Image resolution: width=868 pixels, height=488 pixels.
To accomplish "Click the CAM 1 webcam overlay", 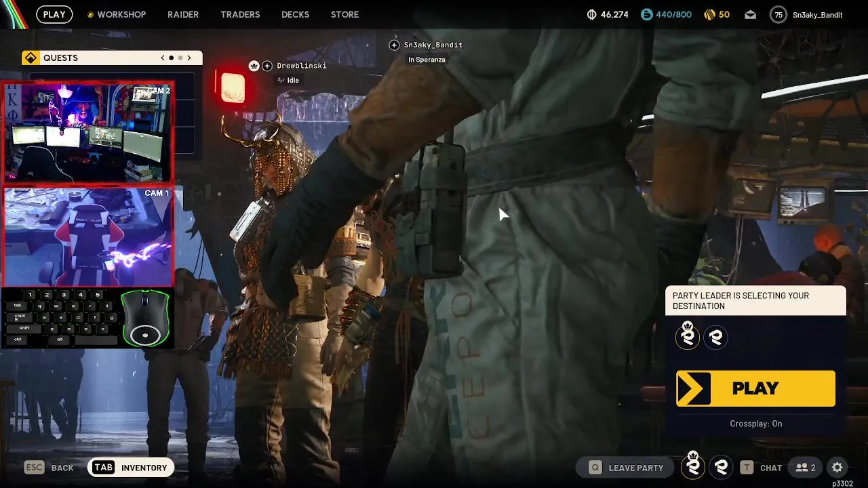I will click(88, 237).
